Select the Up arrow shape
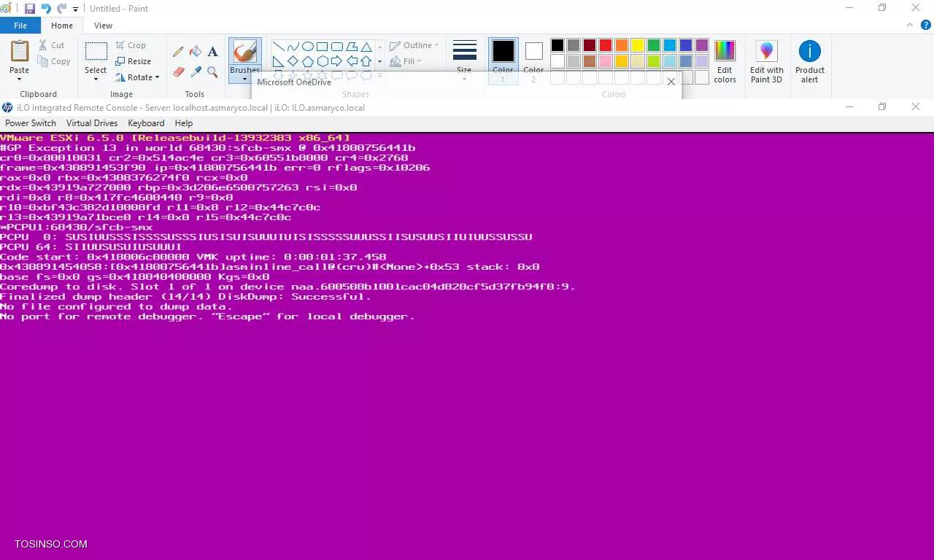 [366, 61]
